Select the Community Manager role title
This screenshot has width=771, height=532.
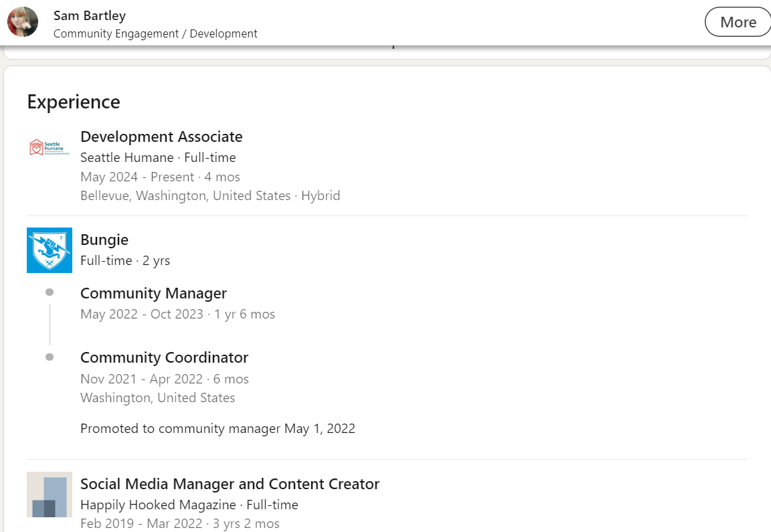pos(153,294)
